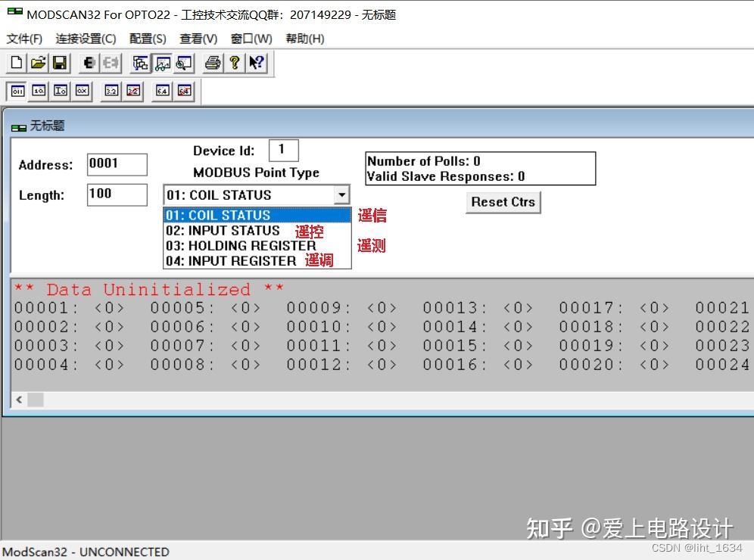The height and width of the screenshot is (560, 754).
Task: Open the 窗口(W) menu
Action: [251, 39]
